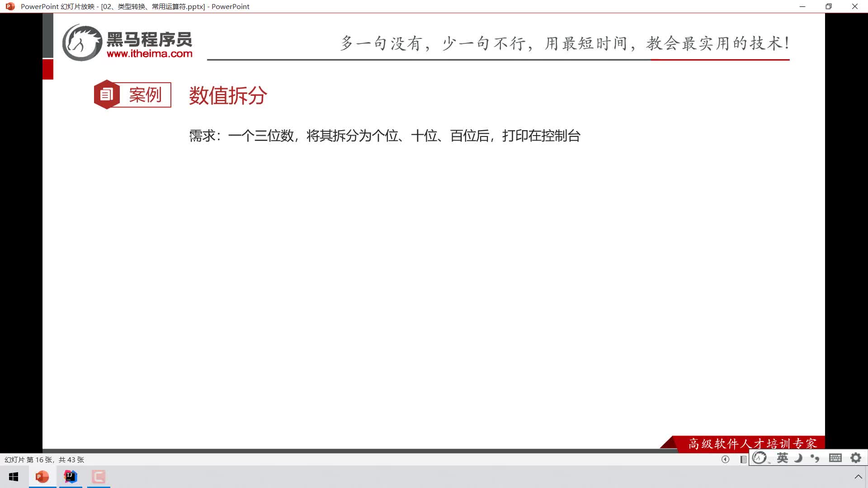Click the PowerPoint icon in title bar
The height and width of the screenshot is (488, 868).
pyautogui.click(x=10, y=6)
